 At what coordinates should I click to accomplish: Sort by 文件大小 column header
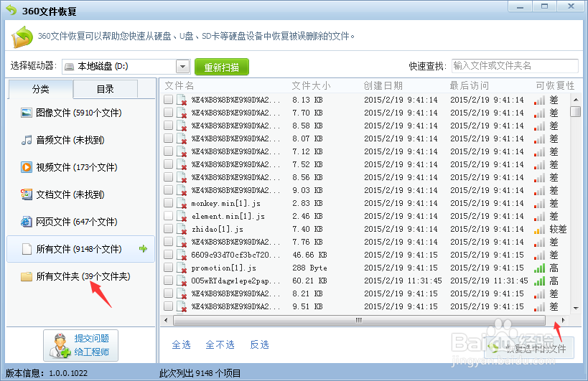tap(312, 86)
